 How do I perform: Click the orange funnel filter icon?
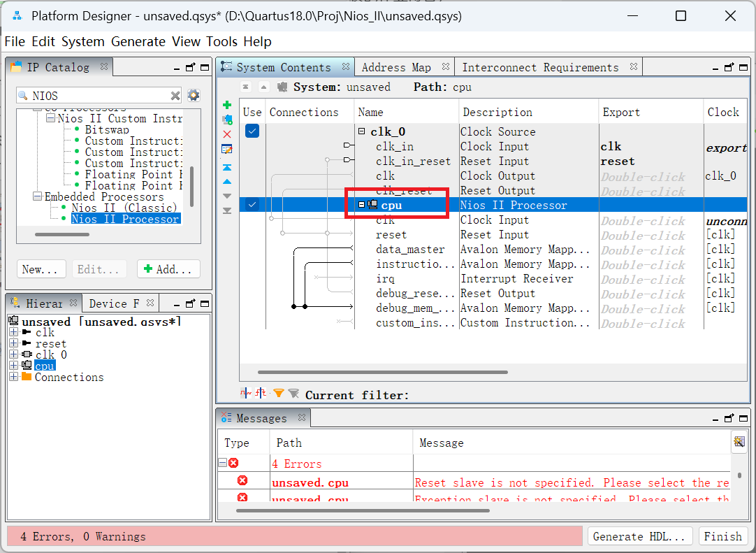click(x=278, y=394)
